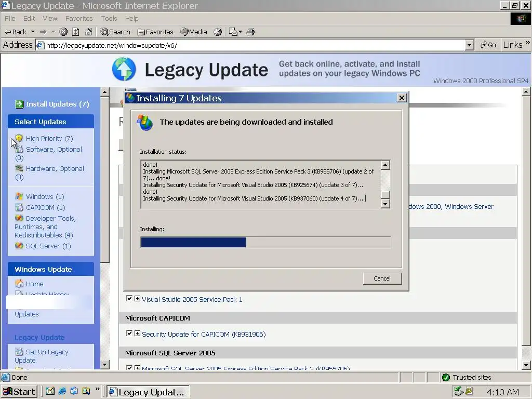
Task: Click the Start button
Action: coord(19,392)
